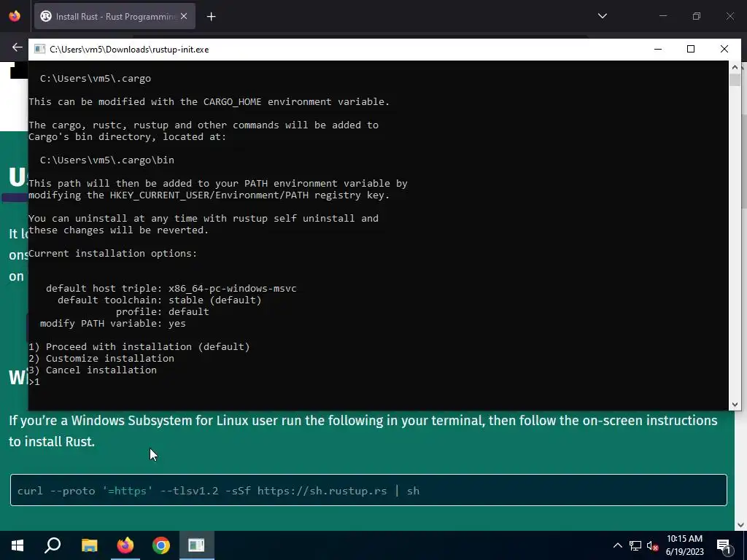
Task: Click the console title path text
Action: pos(129,50)
